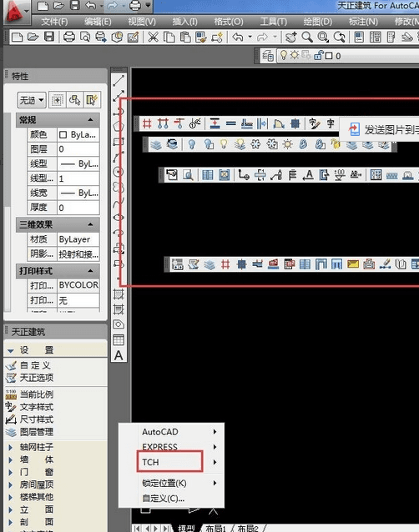Select the Polygon draw tool
Image resolution: width=419 pixels, height=532 pixels.
tap(119, 126)
